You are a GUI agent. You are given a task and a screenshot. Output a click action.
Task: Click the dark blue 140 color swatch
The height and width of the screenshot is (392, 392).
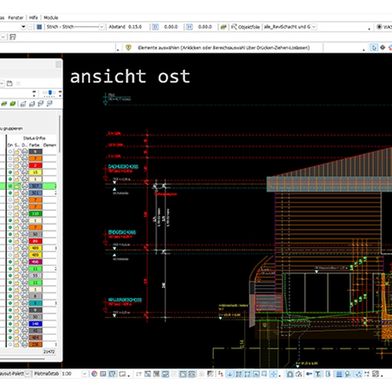[35, 324]
